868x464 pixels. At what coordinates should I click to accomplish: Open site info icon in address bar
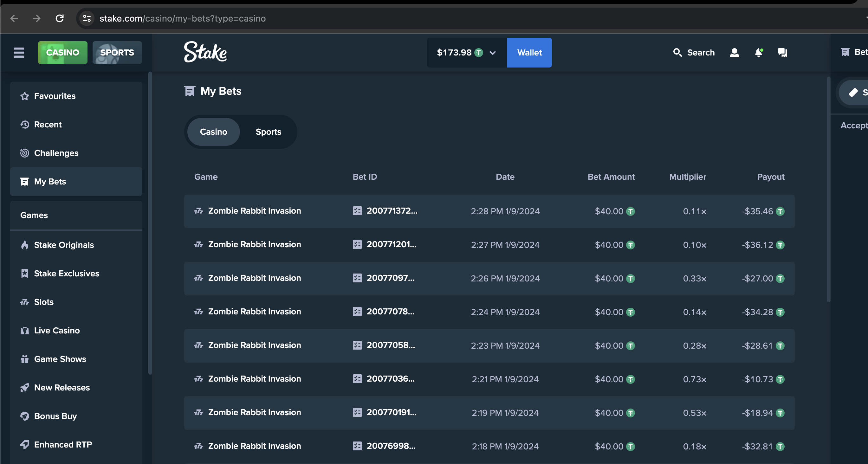click(x=87, y=18)
